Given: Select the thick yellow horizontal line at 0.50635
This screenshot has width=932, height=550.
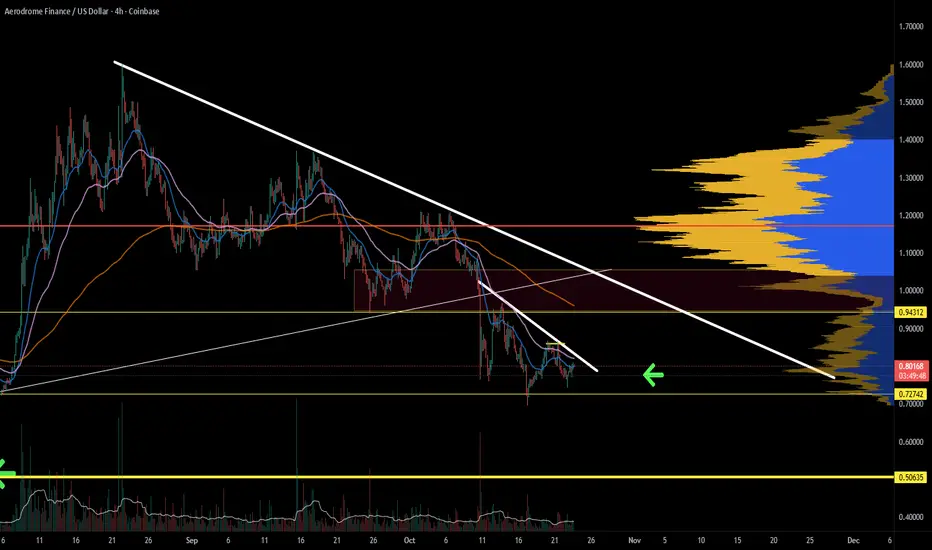Looking at the screenshot, I should (x=446, y=477).
